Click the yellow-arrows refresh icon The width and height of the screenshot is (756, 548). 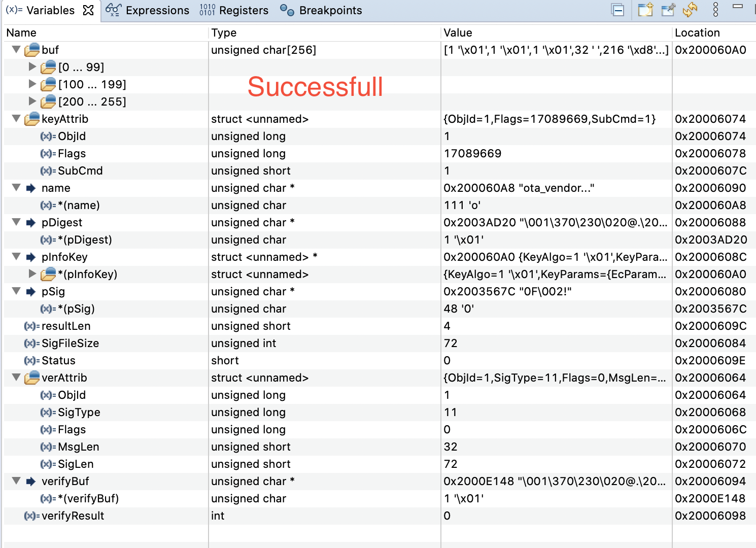(x=690, y=10)
